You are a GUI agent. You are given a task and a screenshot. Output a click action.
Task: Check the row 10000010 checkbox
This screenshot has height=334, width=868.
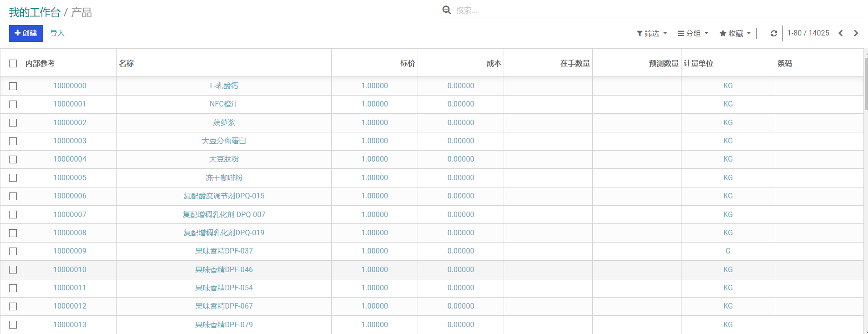coord(13,270)
